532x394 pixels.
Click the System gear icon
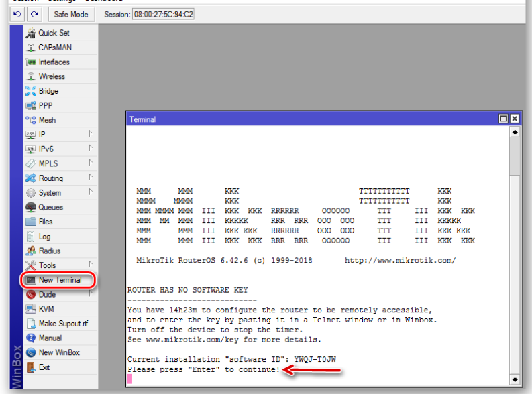point(31,193)
